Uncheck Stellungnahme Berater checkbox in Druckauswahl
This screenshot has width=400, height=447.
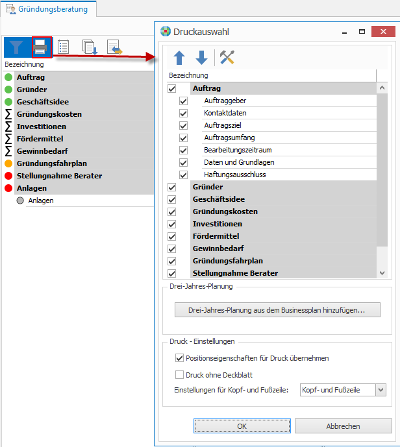[x=172, y=274]
